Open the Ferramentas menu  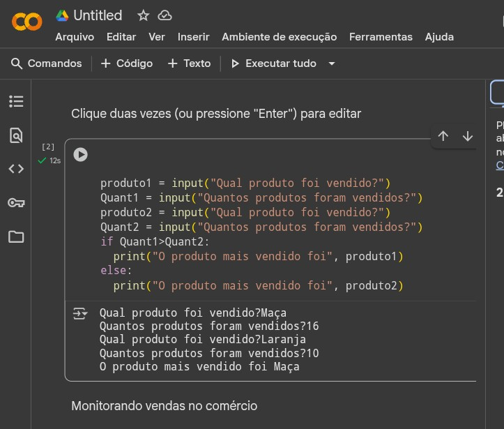click(381, 37)
